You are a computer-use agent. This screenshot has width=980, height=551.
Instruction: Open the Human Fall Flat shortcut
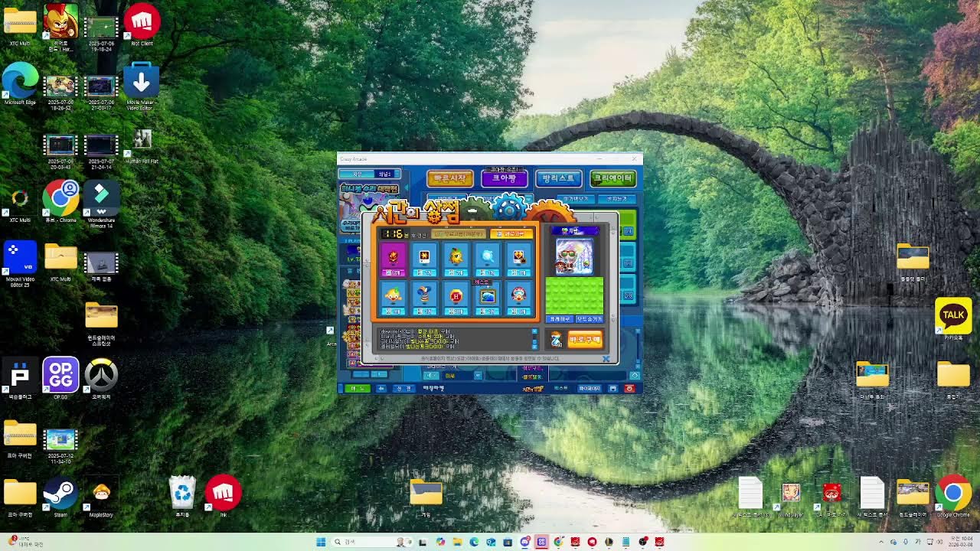(142, 145)
